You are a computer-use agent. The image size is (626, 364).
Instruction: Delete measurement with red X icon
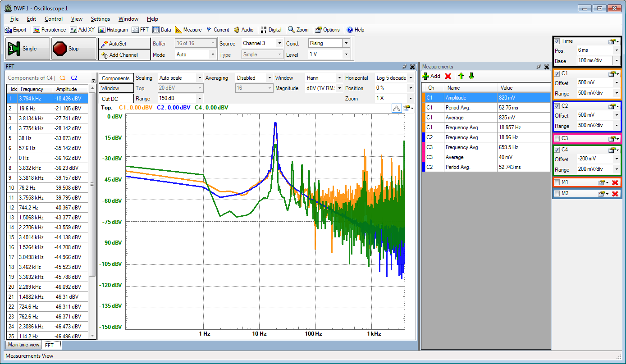(x=448, y=76)
